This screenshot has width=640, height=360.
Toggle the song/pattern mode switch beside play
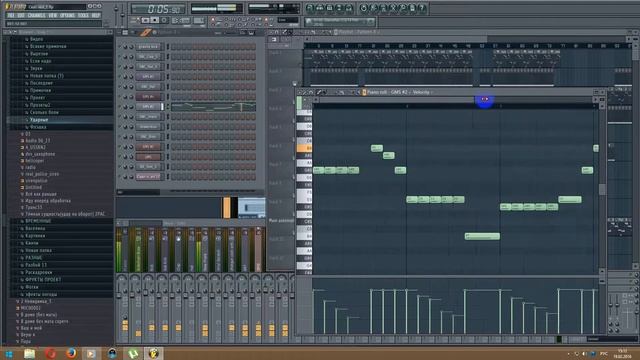(136, 20)
